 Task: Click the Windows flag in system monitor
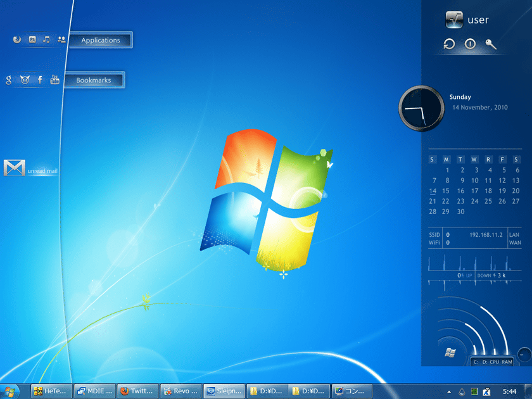pyautogui.click(x=450, y=353)
